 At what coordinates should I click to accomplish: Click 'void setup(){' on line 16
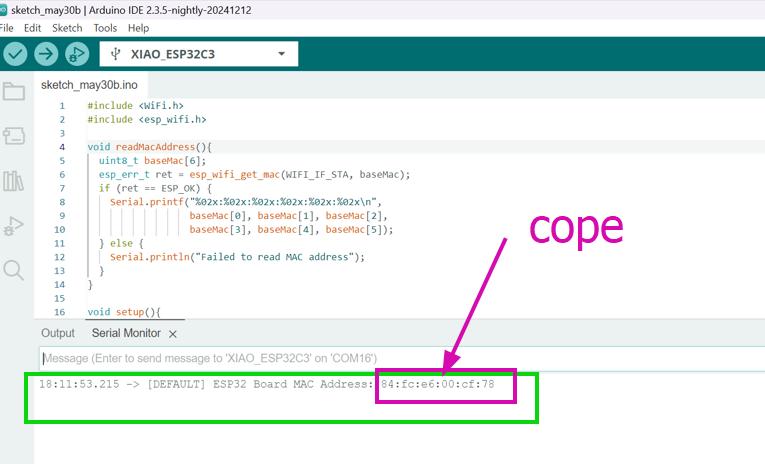(x=124, y=312)
